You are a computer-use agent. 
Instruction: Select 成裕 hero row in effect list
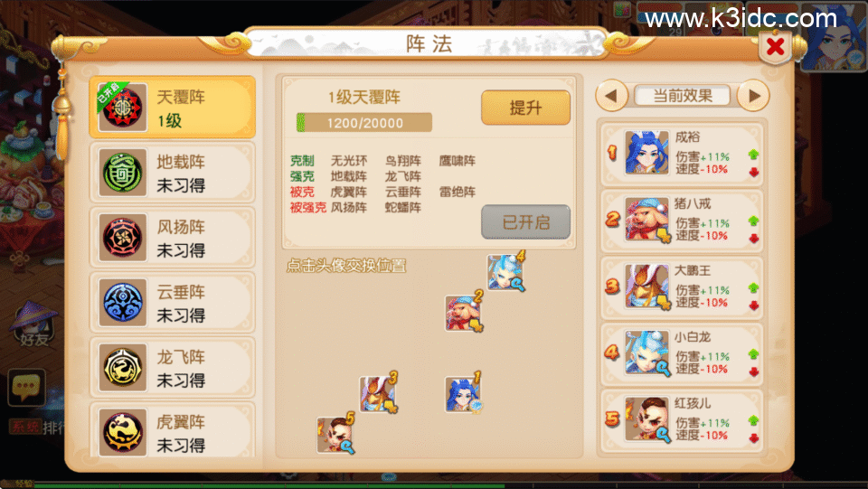pos(682,154)
